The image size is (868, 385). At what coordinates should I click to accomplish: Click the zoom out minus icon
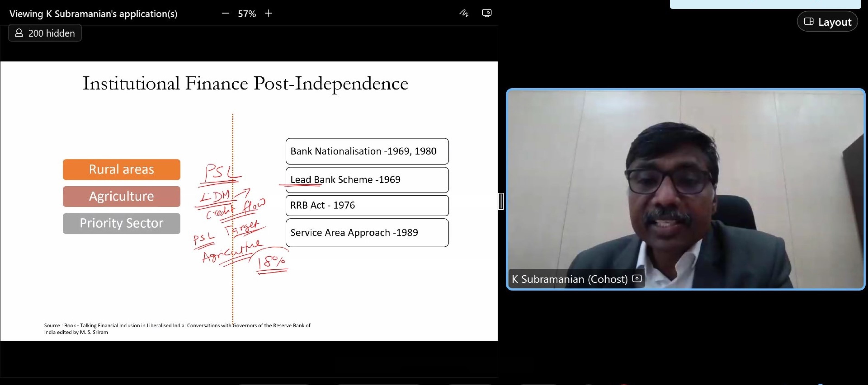click(225, 14)
